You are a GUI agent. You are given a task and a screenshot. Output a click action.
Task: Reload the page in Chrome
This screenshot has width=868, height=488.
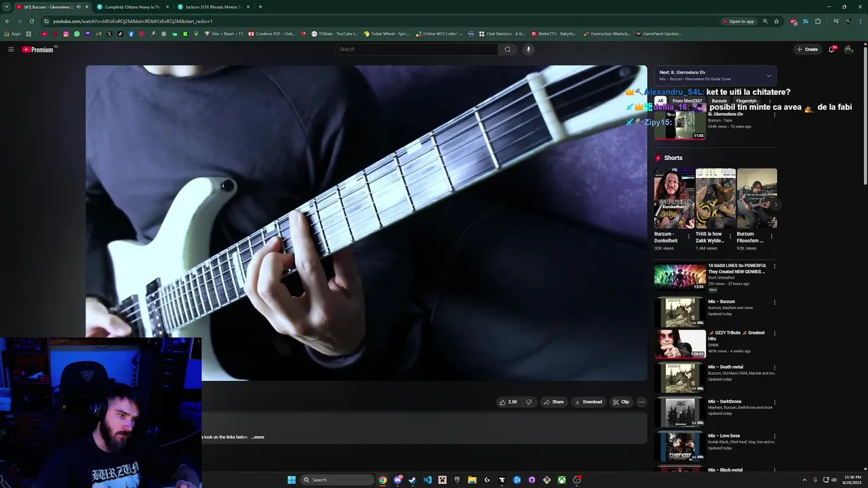31,21
